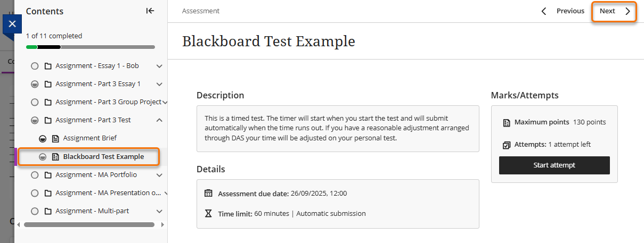Collapse the Contents panel with arrow icon
Viewport: 644px width, 243px height.
(150, 11)
